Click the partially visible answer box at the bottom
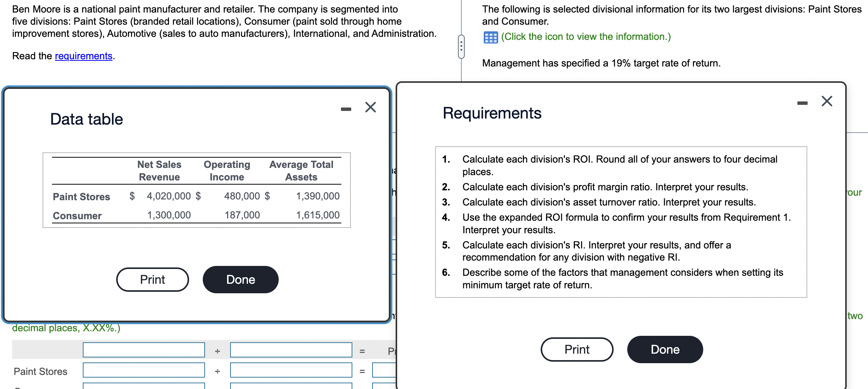 click(144, 387)
